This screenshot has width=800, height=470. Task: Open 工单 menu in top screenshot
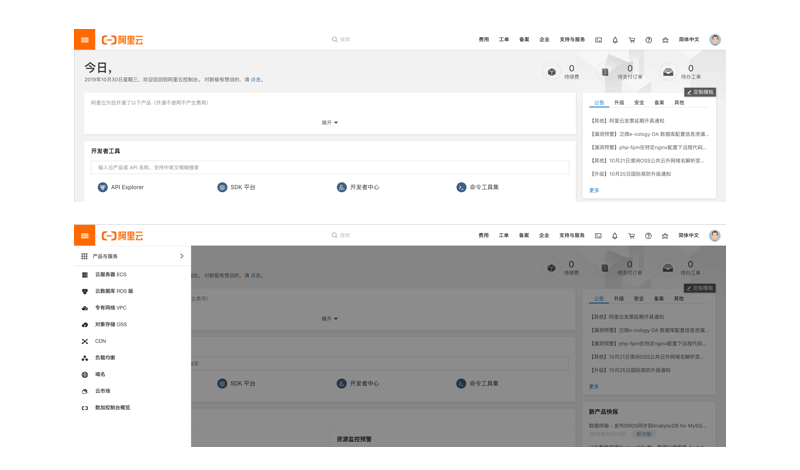(504, 40)
